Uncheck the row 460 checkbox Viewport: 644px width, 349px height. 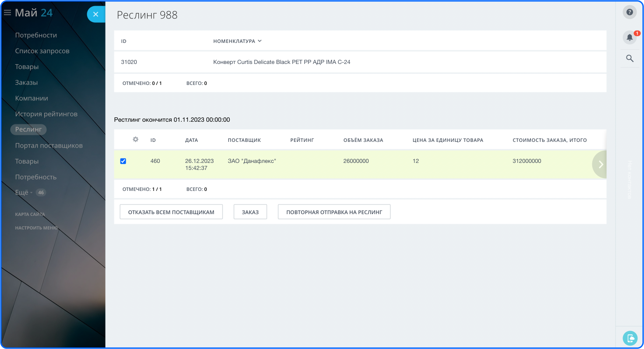[123, 161]
